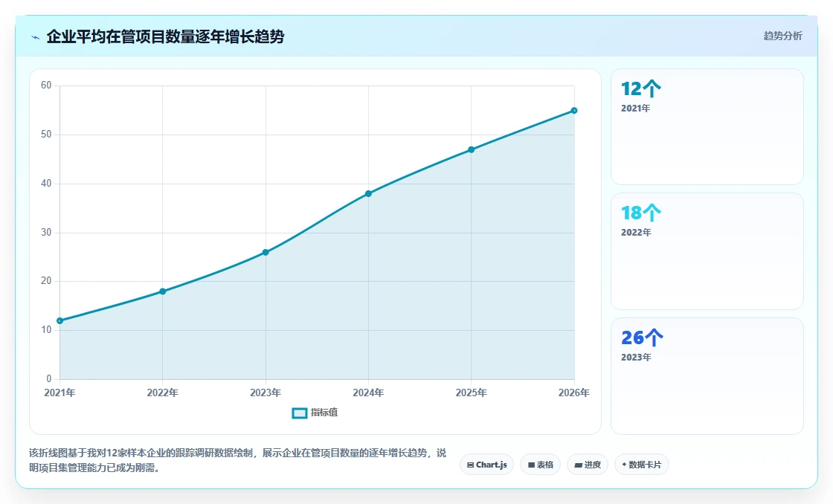Click the 60 y-axis tick label
Viewport: 833px width, 504px height.
(46, 85)
